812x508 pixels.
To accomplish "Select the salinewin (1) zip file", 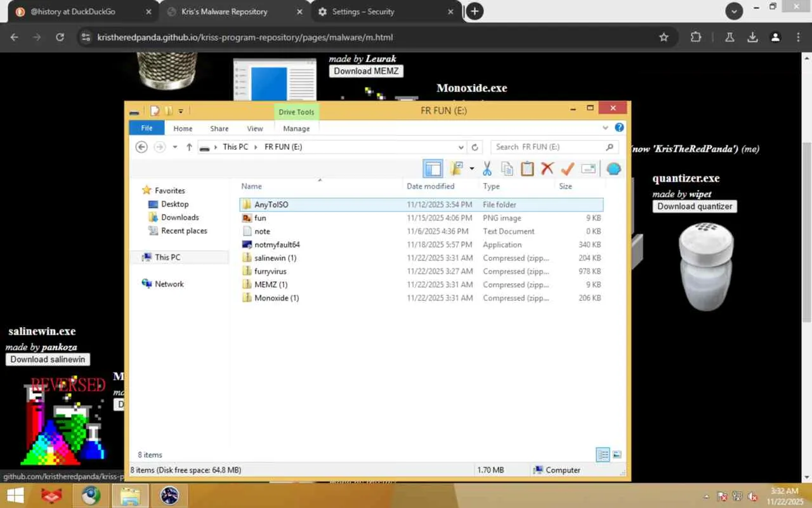I will pos(422,258).
